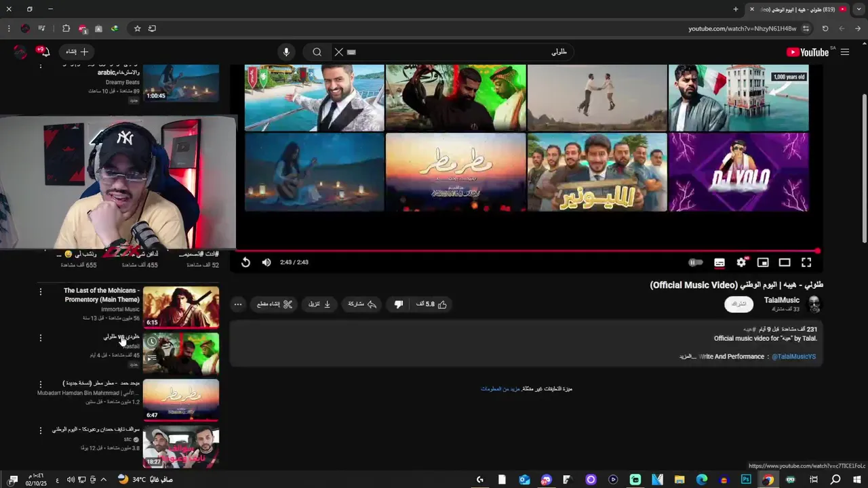Download the video (تنزيل)
Image resolution: width=868 pixels, height=488 pixels.
[x=319, y=304]
